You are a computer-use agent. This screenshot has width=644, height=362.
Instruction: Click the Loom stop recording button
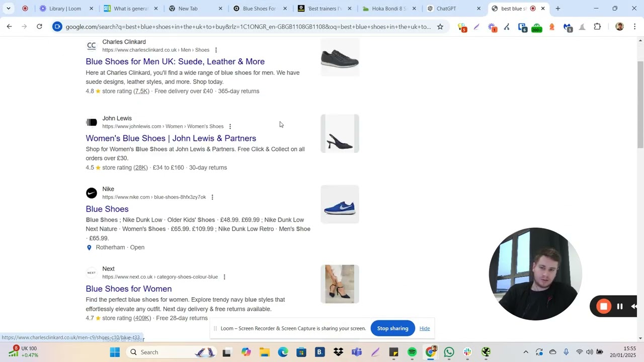pyautogui.click(x=604, y=307)
